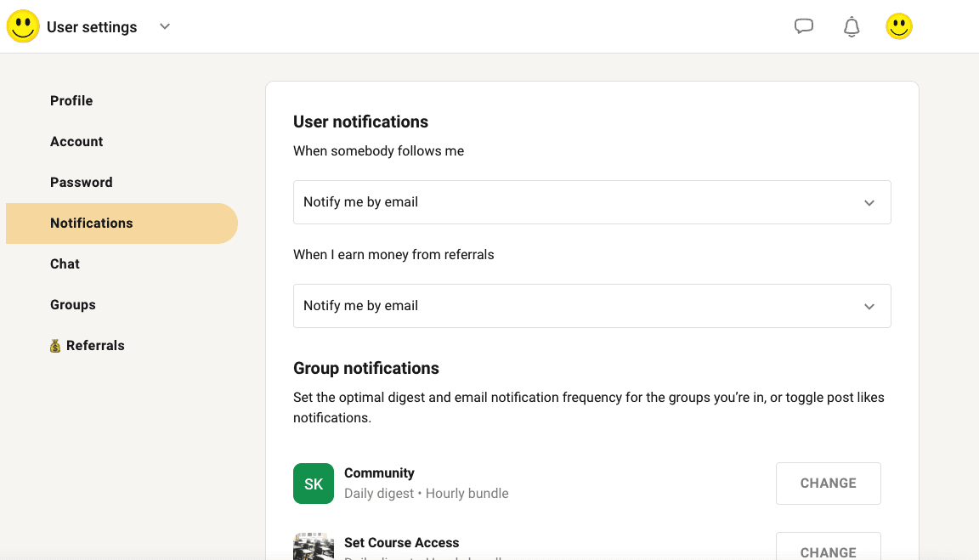This screenshot has width=979, height=560.
Task: Open the chat messages icon
Action: tap(803, 26)
